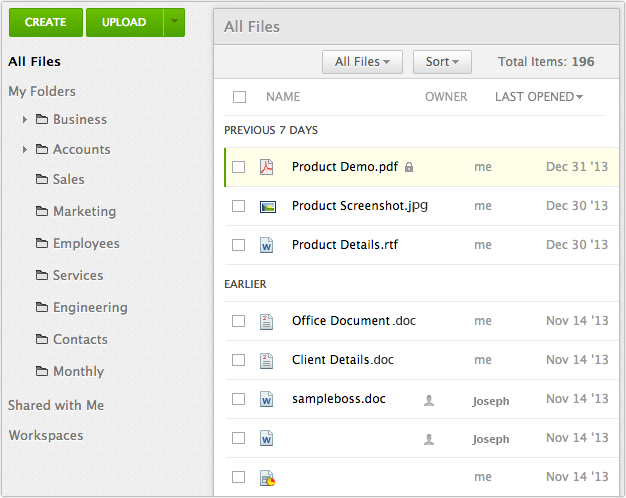The width and height of the screenshot is (626, 498).
Task: Click the PDF icon beside Product Demo.pdf
Action: [x=266, y=167]
